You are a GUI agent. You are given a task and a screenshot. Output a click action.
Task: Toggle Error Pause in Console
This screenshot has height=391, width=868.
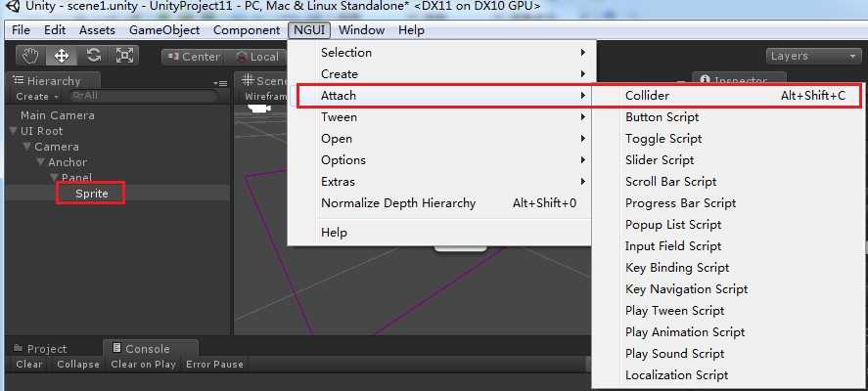214,365
